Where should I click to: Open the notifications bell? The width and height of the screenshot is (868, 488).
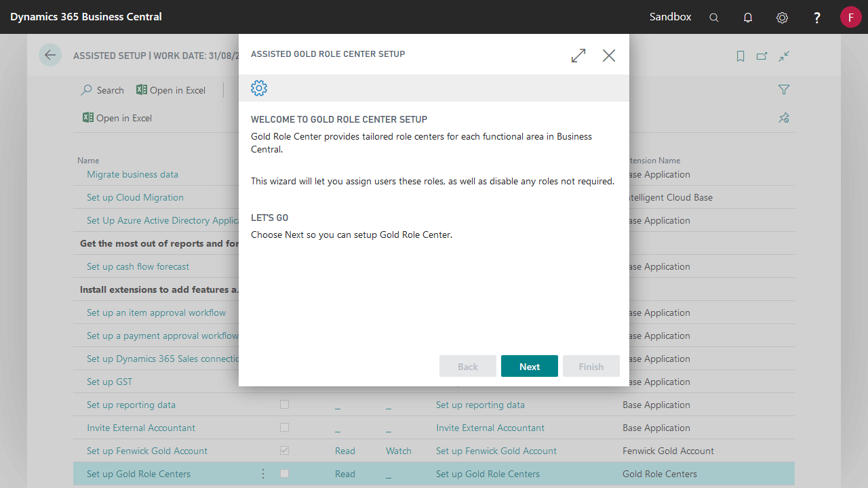(748, 18)
